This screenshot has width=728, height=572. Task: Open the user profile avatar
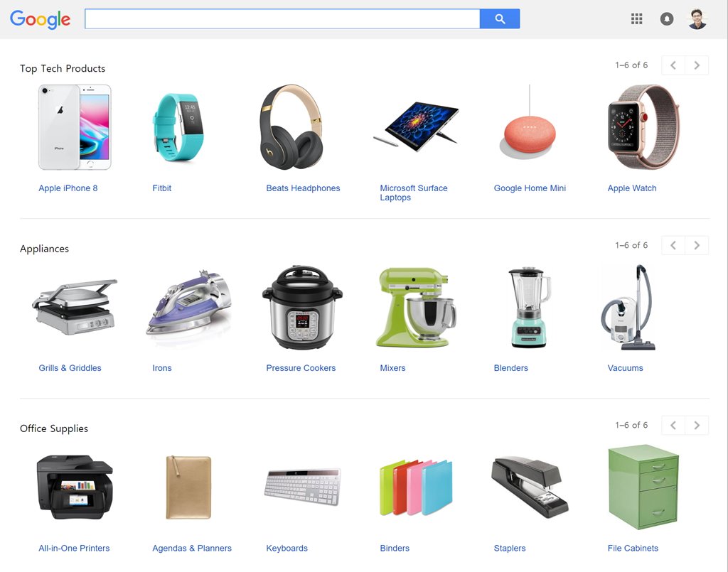(697, 19)
